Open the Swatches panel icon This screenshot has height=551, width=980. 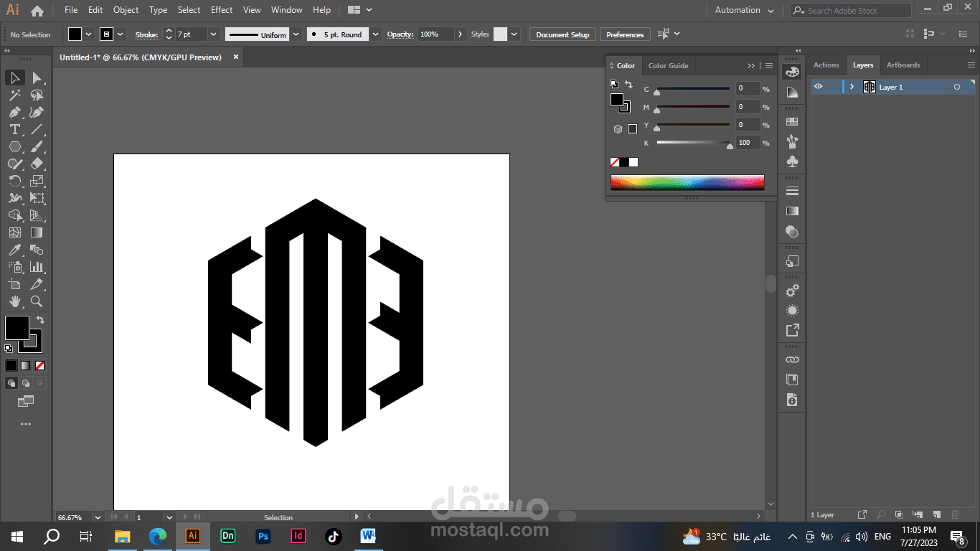pos(792,122)
